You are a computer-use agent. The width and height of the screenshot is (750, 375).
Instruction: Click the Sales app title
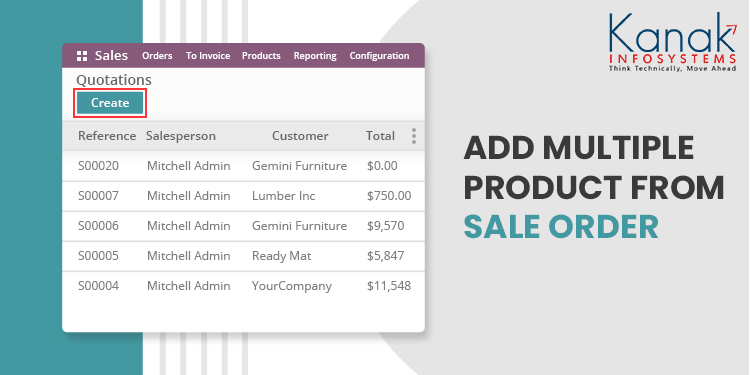111,55
